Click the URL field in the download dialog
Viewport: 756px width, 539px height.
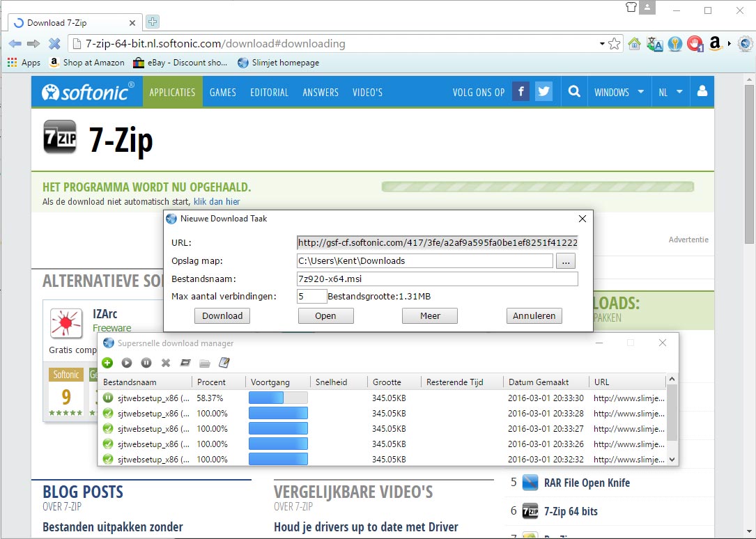(438, 243)
